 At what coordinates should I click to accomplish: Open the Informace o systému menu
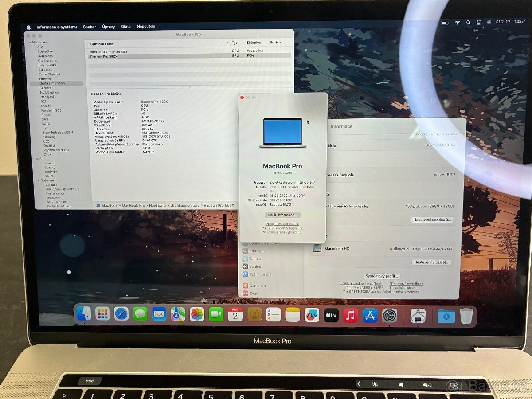tap(56, 27)
